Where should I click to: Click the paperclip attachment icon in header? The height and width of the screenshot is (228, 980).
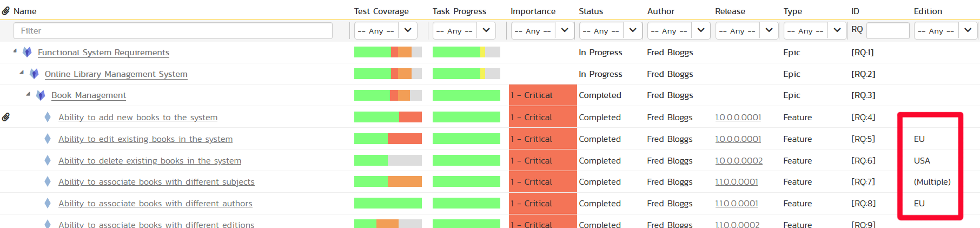[6, 11]
